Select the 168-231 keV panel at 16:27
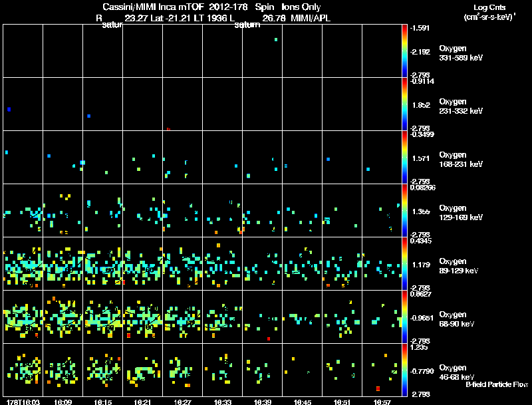 (183, 158)
